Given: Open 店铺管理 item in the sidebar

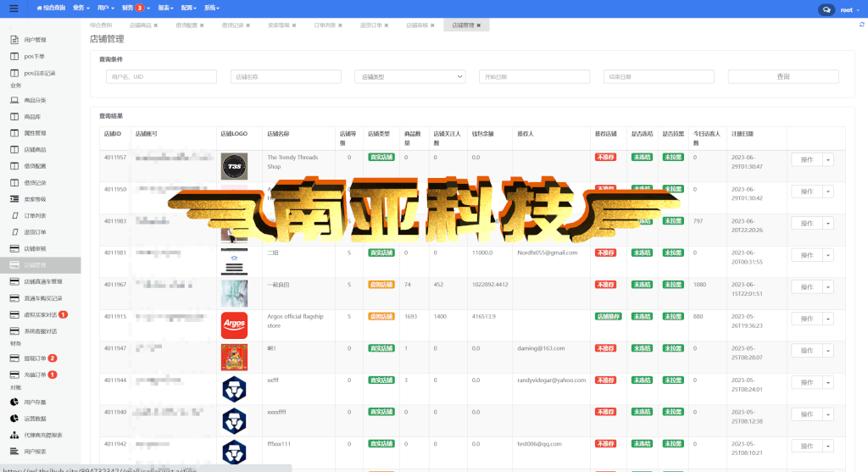Looking at the screenshot, I should tap(41, 265).
